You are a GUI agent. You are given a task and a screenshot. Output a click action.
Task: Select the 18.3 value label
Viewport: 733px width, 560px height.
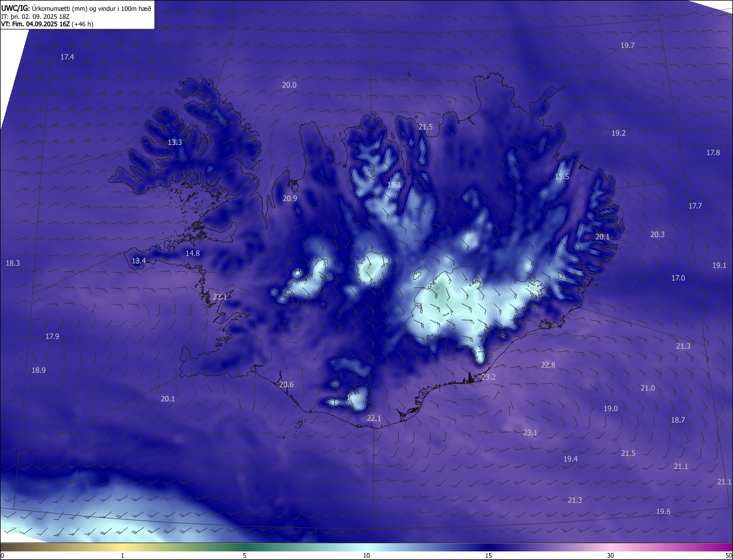[13, 263]
